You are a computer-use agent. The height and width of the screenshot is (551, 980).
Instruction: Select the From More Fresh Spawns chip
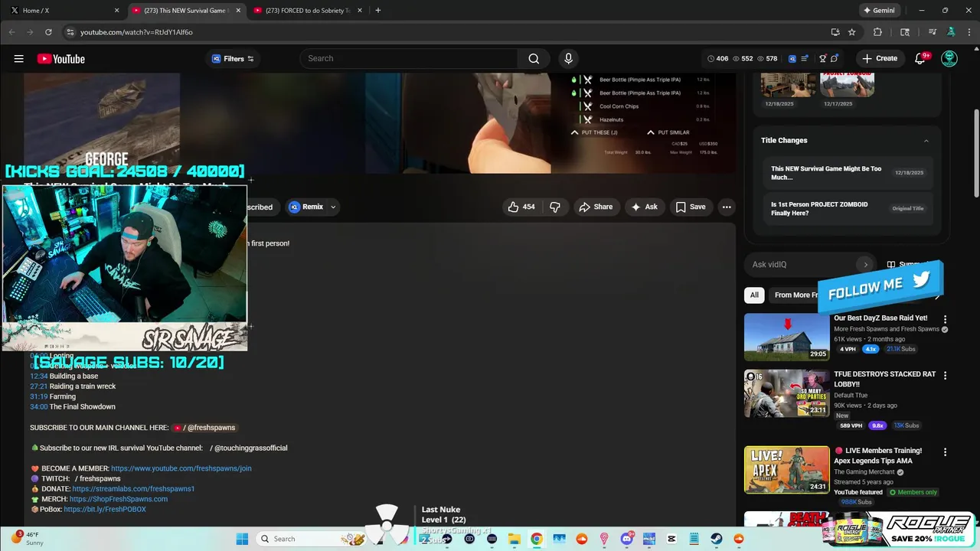(795, 295)
